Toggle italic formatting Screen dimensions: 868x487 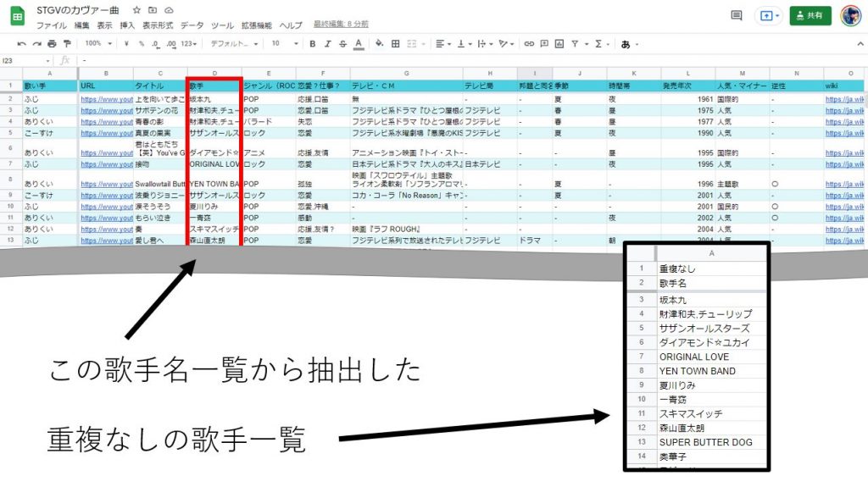[x=328, y=43]
